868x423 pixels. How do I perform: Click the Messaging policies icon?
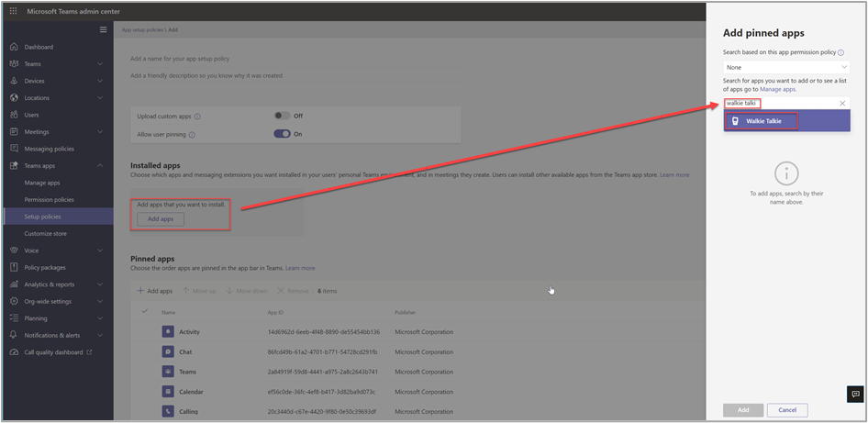point(14,149)
